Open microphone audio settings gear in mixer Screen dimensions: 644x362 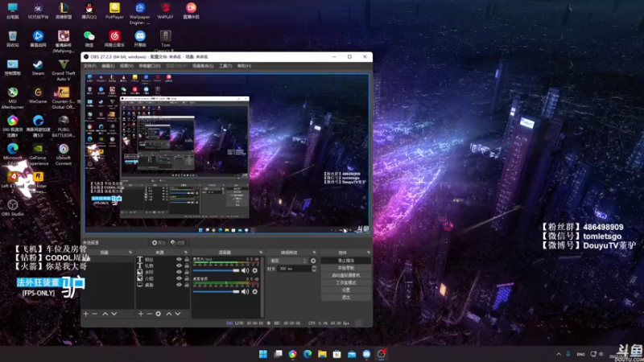(254, 270)
